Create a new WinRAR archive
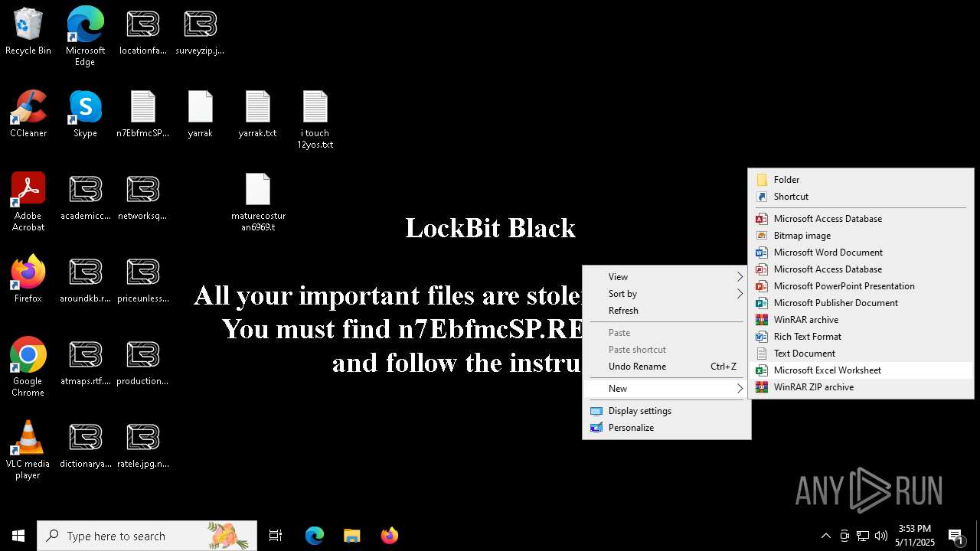Image resolution: width=980 pixels, height=551 pixels. [861, 320]
